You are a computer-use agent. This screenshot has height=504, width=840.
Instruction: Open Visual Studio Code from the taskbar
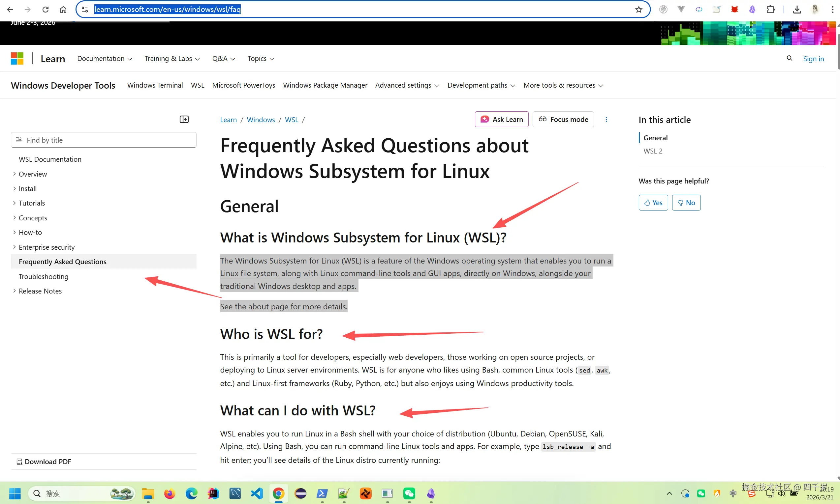coord(257,493)
